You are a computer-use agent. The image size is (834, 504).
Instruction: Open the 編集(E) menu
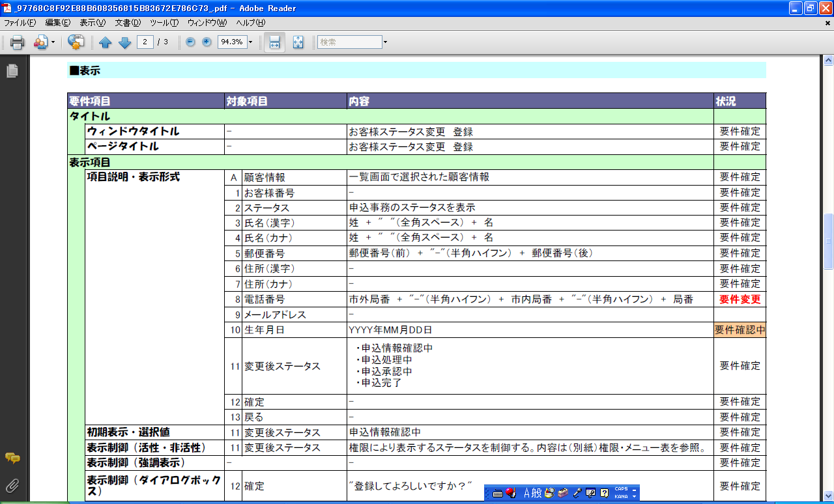pyautogui.click(x=57, y=22)
